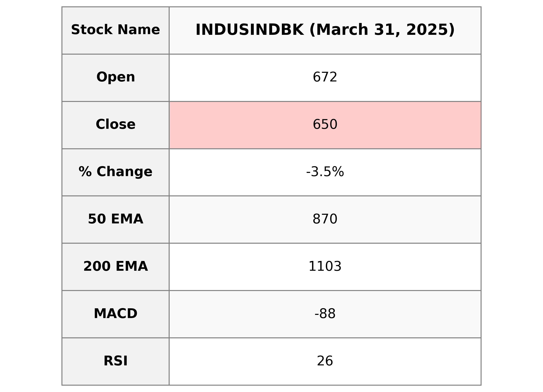Click the 50 EMA value 870
This screenshot has height=392, width=543.
point(325,219)
